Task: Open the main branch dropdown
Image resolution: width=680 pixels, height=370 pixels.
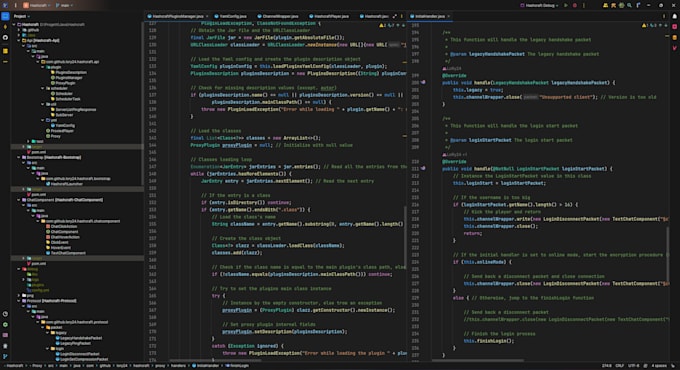Action: [64, 5]
